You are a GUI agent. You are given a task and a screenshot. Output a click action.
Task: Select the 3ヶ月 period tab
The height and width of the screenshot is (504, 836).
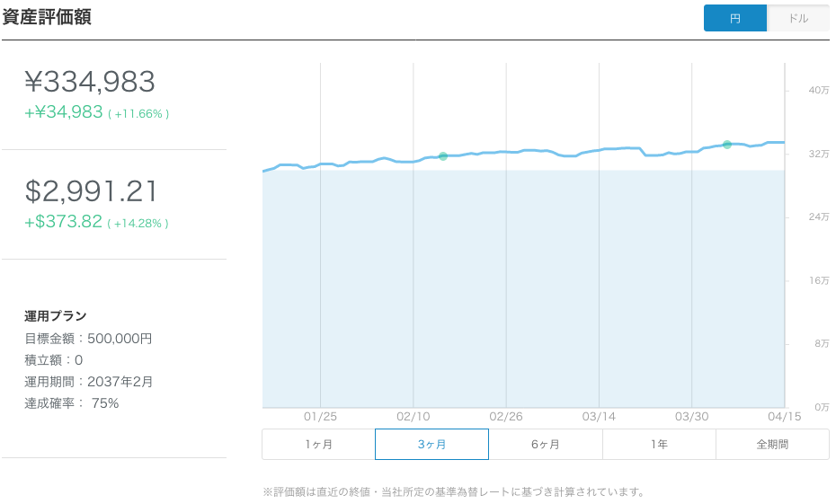[431, 444]
